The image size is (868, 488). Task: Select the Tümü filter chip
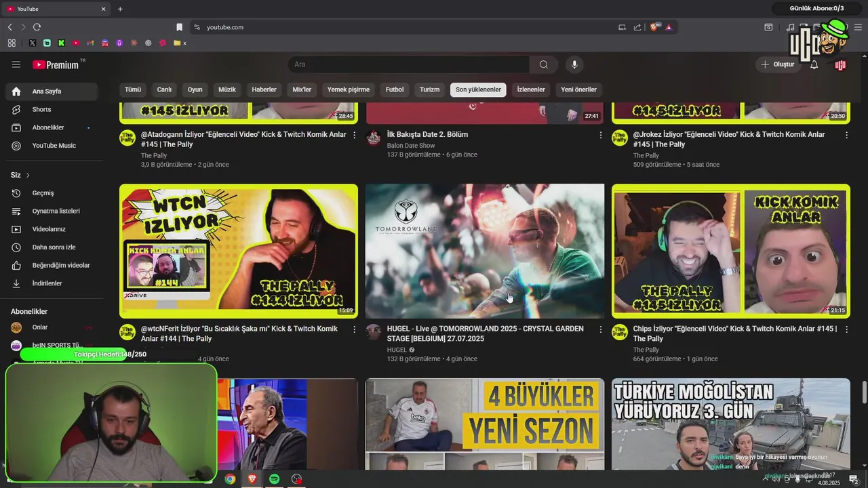(133, 89)
